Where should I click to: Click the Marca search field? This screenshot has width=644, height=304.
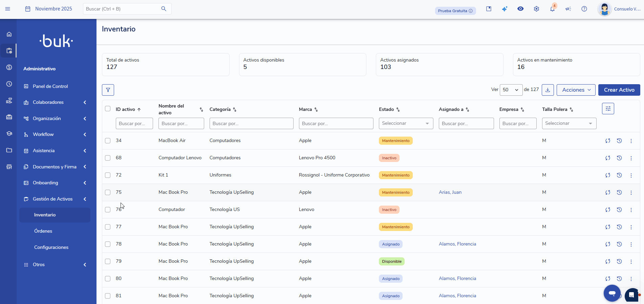(x=336, y=123)
